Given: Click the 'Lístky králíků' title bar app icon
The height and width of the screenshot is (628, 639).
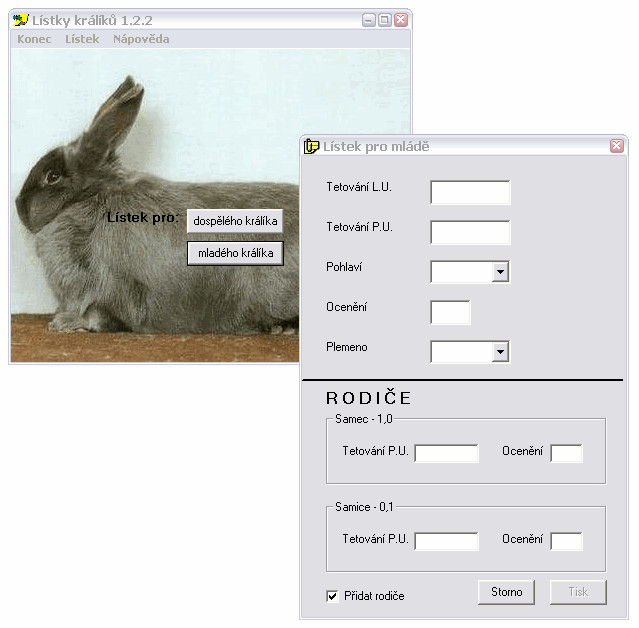Looking at the screenshot, I should pyautogui.click(x=20, y=20).
